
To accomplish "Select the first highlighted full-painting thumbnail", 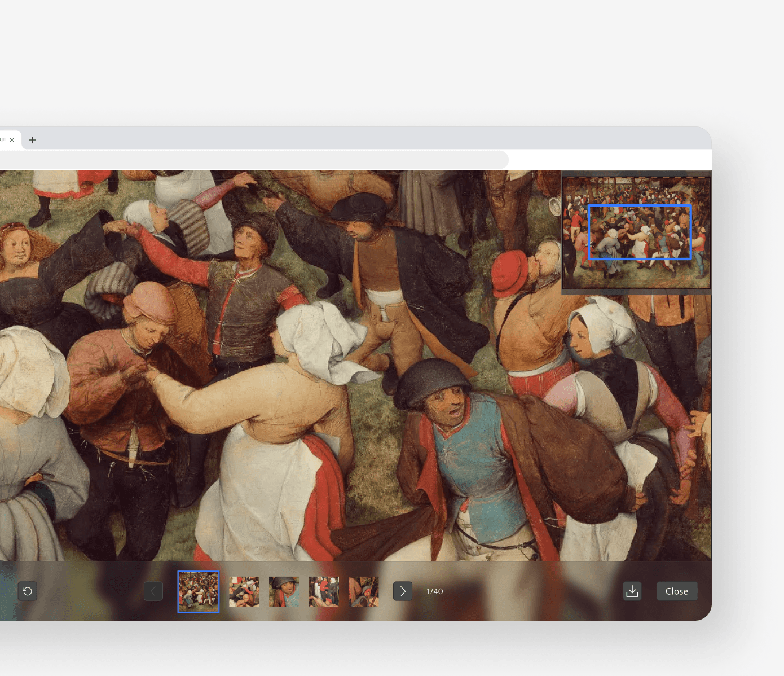I will (199, 591).
